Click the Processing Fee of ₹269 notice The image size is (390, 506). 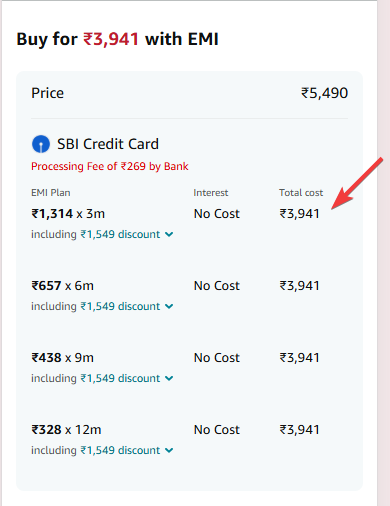click(110, 166)
